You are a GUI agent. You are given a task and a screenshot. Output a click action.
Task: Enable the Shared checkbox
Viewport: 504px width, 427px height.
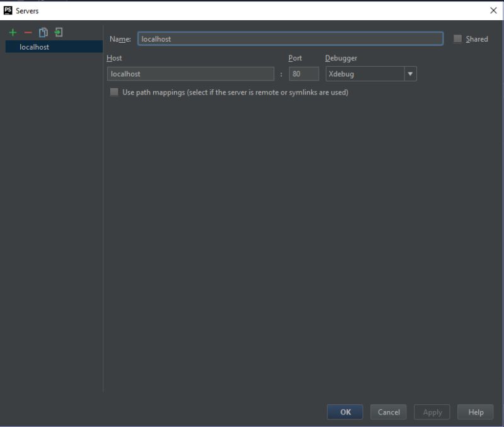[x=457, y=39]
